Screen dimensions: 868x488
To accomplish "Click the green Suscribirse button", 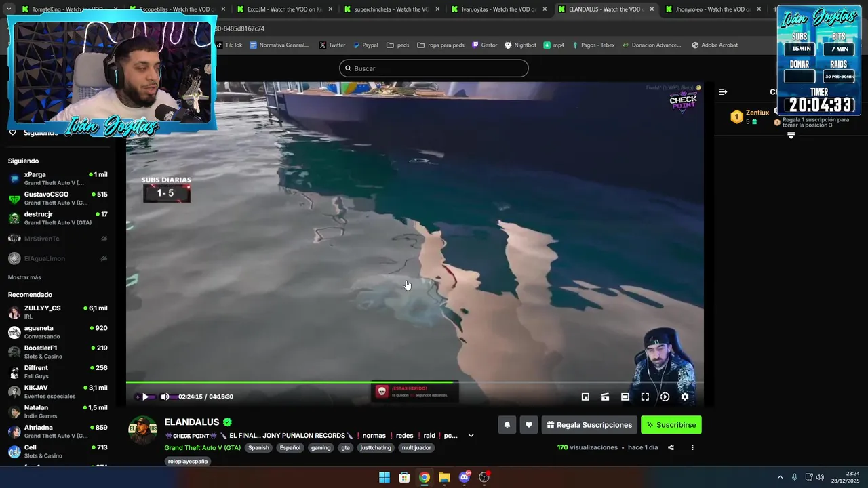I will [671, 425].
